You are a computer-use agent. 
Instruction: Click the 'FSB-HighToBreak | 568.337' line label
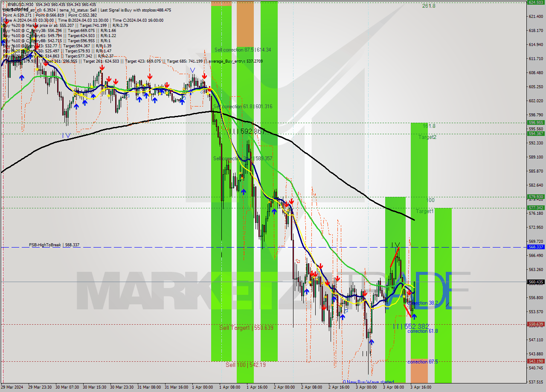click(x=54, y=245)
